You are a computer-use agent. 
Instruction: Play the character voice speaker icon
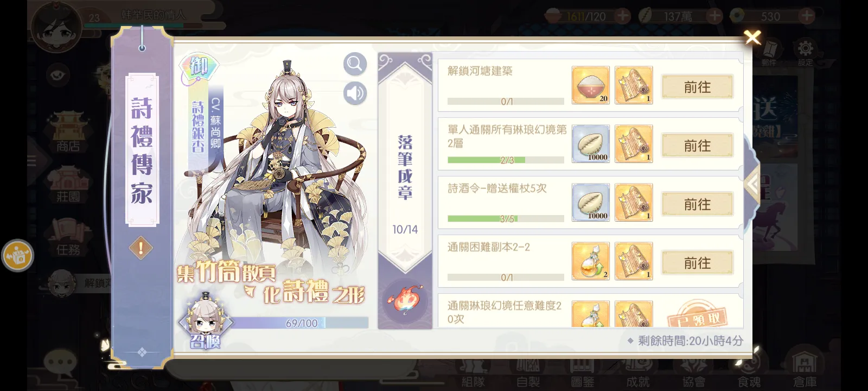tap(355, 93)
